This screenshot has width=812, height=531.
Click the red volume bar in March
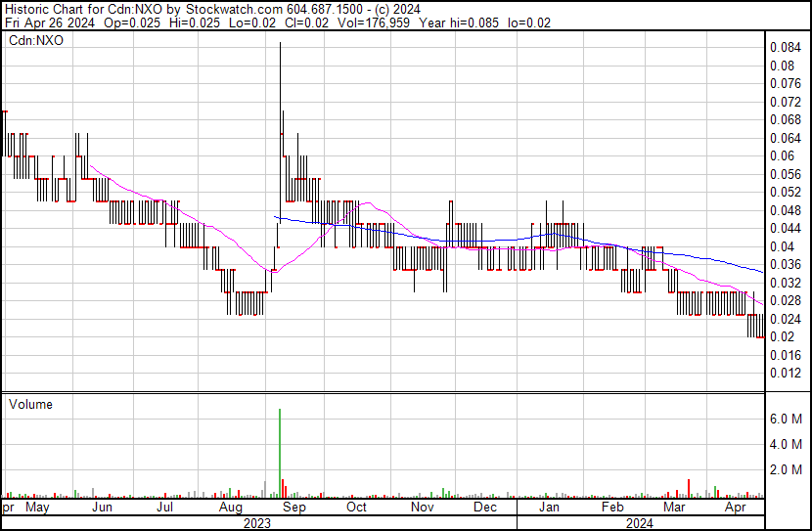[689, 488]
